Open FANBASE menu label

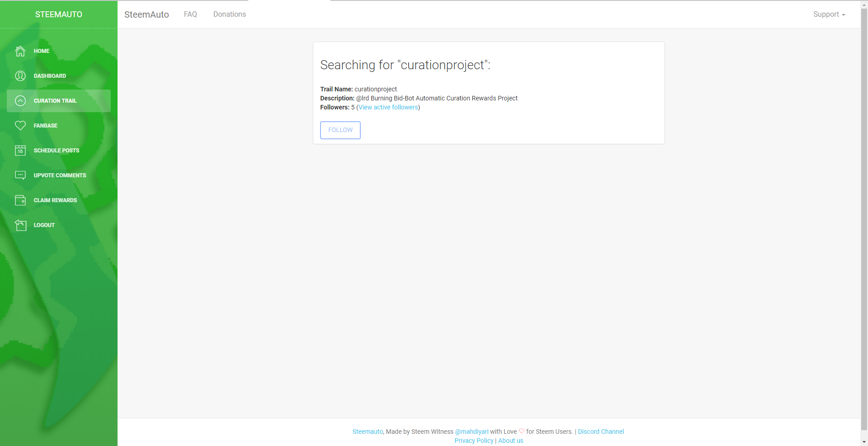(46, 126)
